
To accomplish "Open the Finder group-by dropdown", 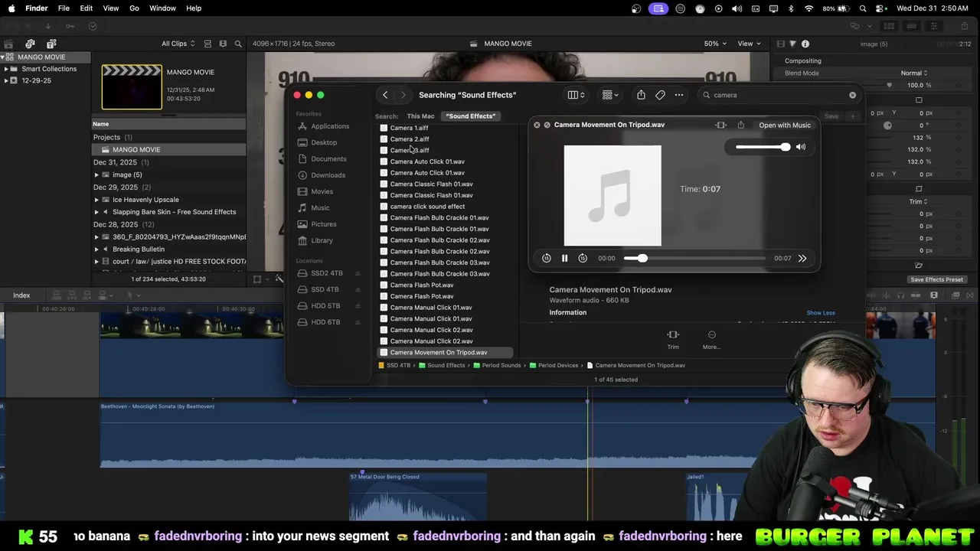I will (610, 95).
